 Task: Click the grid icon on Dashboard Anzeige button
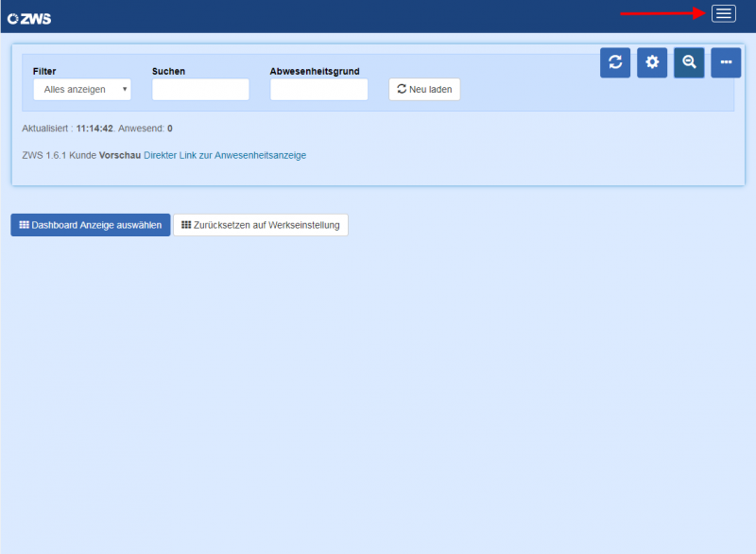tap(25, 225)
